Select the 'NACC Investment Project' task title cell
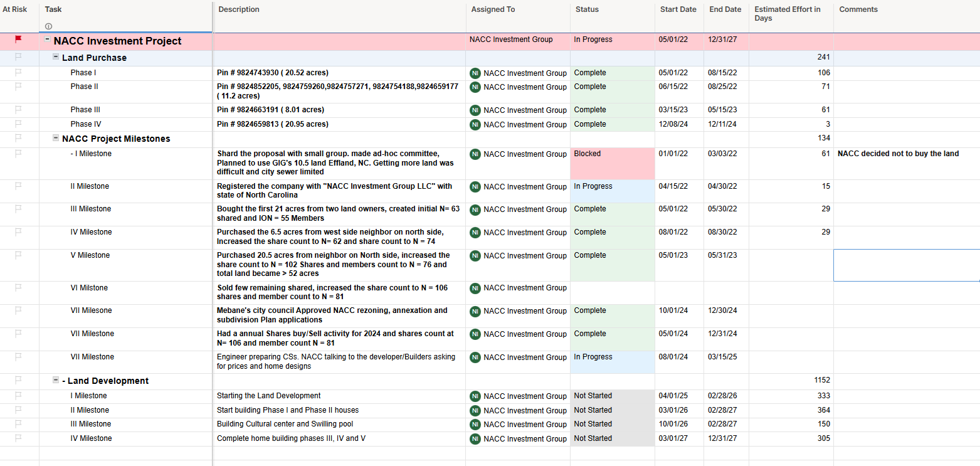This screenshot has width=980, height=466. (117, 41)
